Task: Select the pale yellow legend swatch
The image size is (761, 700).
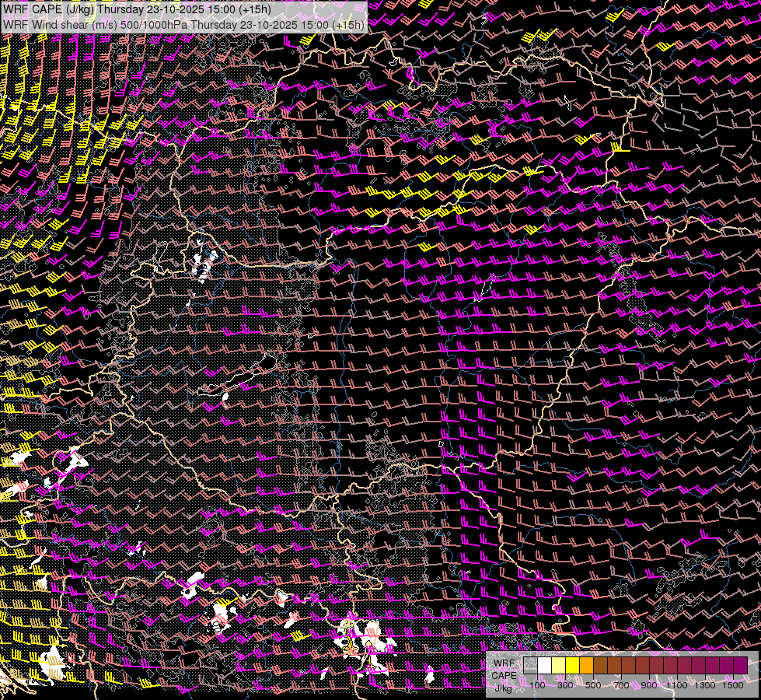Action: (x=559, y=666)
